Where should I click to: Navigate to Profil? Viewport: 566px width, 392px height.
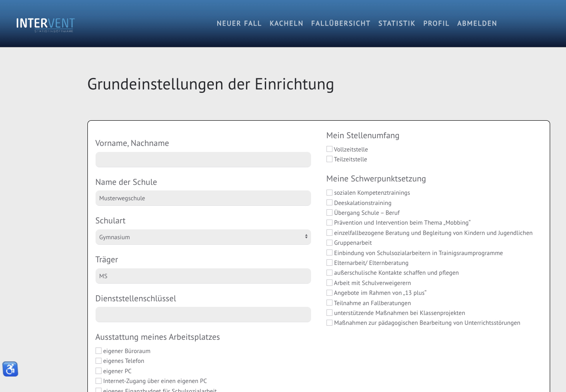[436, 24]
